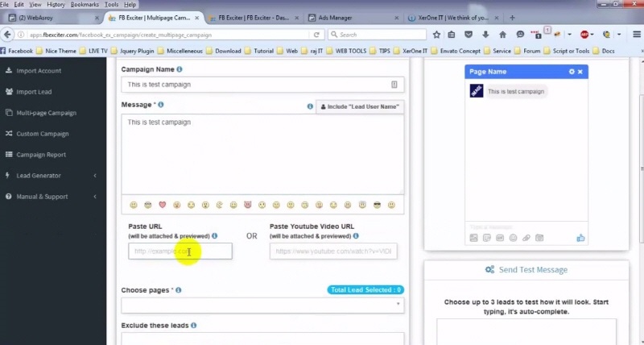Click the Send Test Message heading
This screenshot has height=345, width=644.
pyautogui.click(x=526, y=270)
